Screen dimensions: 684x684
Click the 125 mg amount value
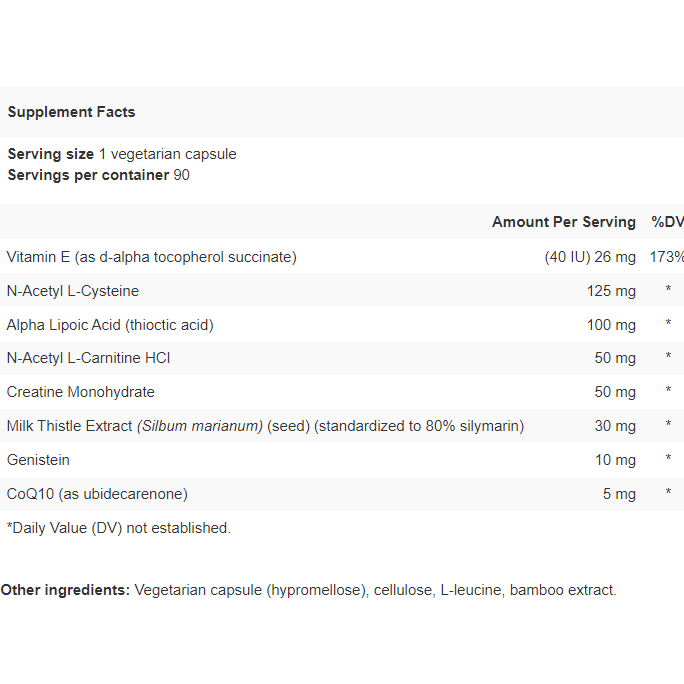(x=611, y=291)
